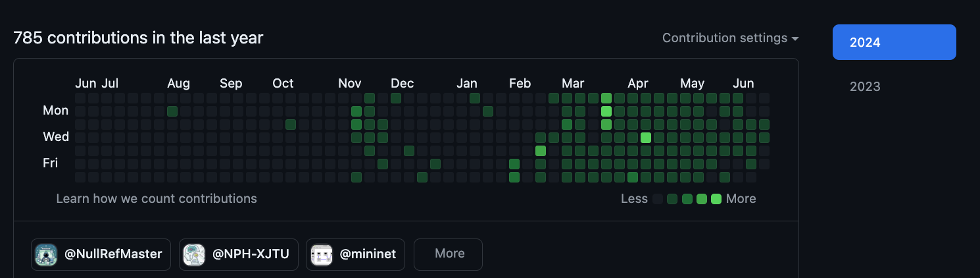Image resolution: width=980 pixels, height=278 pixels.
Task: Filter activity by @NullRefMaster organization
Action: (113, 254)
